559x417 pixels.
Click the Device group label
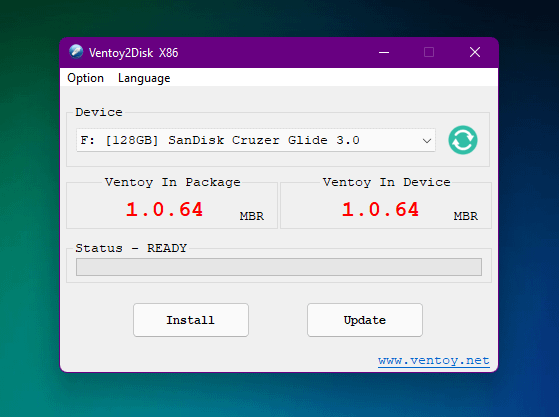pos(99,112)
